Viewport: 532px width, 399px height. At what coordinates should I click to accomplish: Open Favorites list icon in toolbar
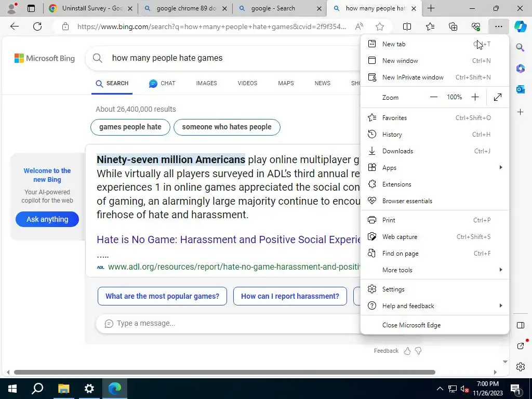(430, 26)
